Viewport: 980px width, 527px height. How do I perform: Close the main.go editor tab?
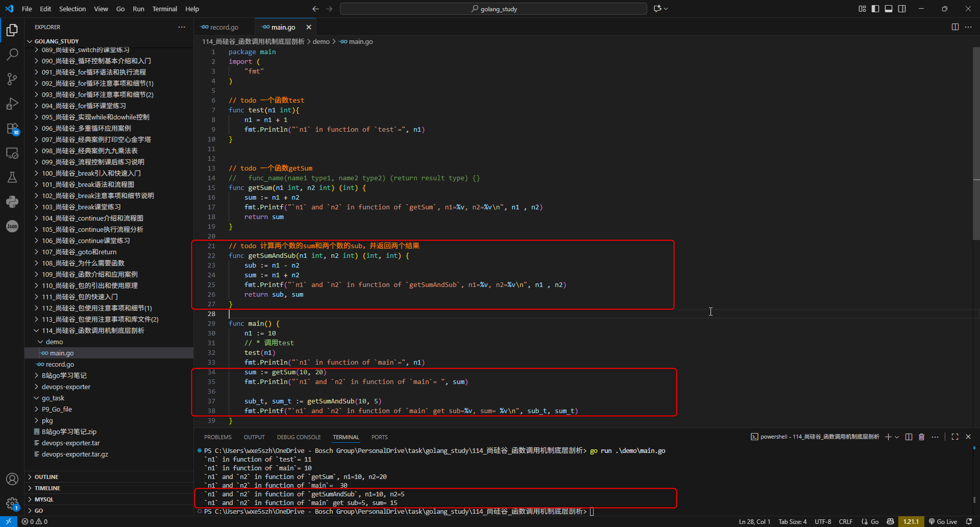tap(309, 27)
